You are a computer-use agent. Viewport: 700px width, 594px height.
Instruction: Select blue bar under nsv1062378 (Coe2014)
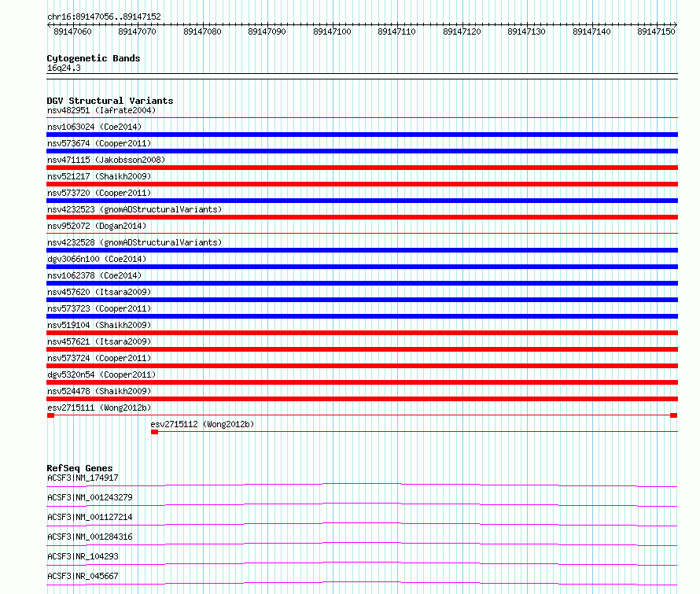click(362, 283)
